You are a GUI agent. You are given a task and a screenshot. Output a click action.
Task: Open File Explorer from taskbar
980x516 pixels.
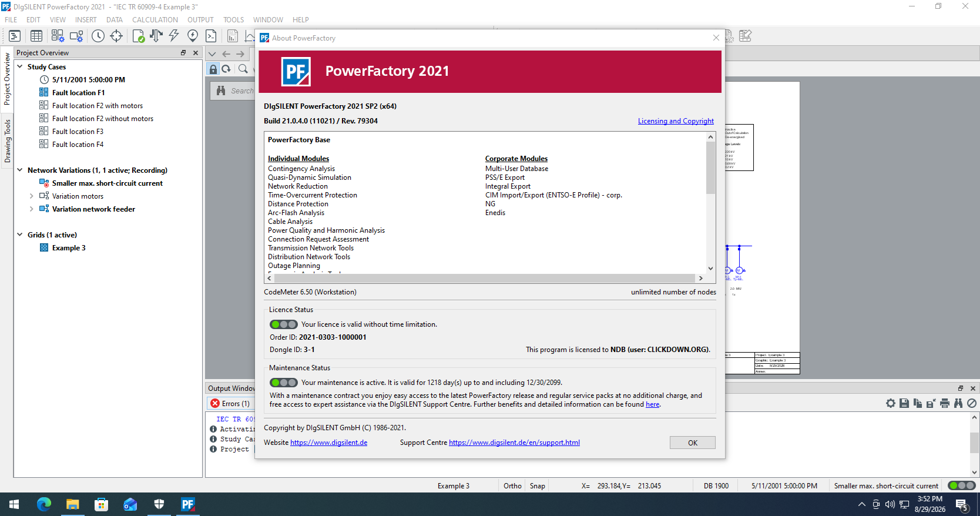click(x=72, y=504)
